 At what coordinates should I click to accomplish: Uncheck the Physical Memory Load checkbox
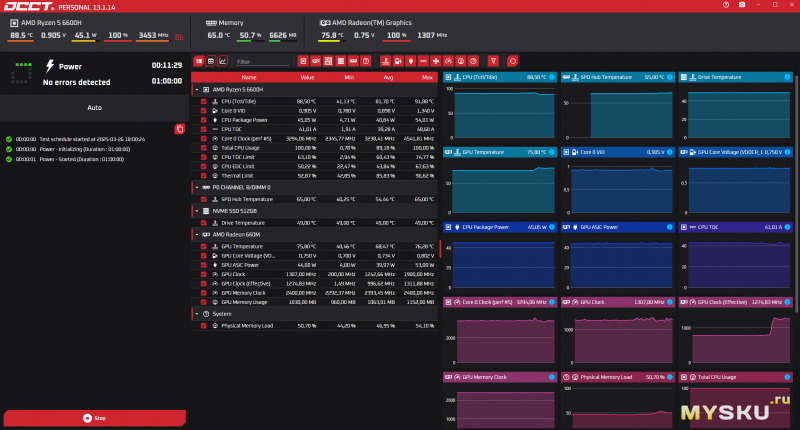pyautogui.click(x=204, y=325)
